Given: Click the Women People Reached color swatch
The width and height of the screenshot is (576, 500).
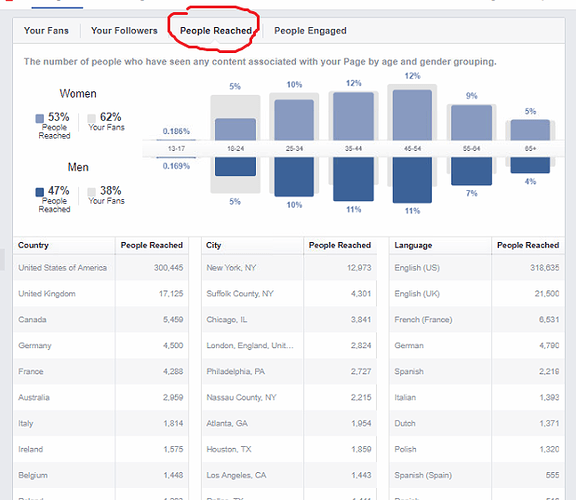Looking at the screenshot, I should tap(40, 118).
